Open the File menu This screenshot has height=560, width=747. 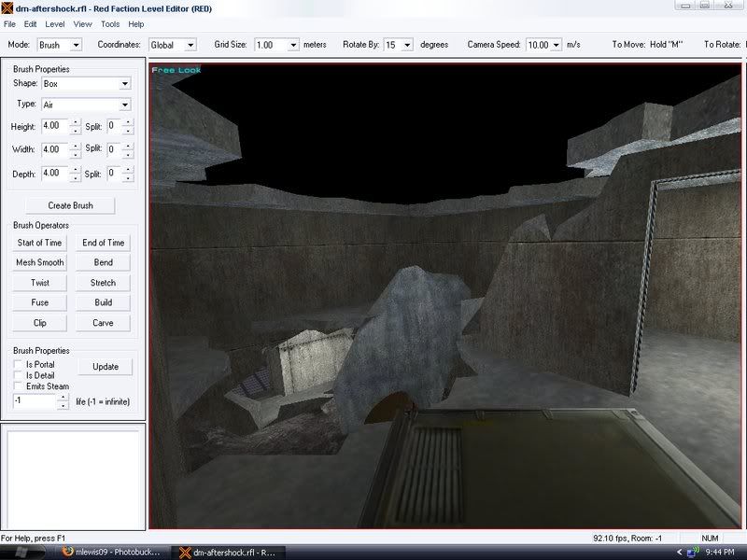pyautogui.click(x=9, y=24)
